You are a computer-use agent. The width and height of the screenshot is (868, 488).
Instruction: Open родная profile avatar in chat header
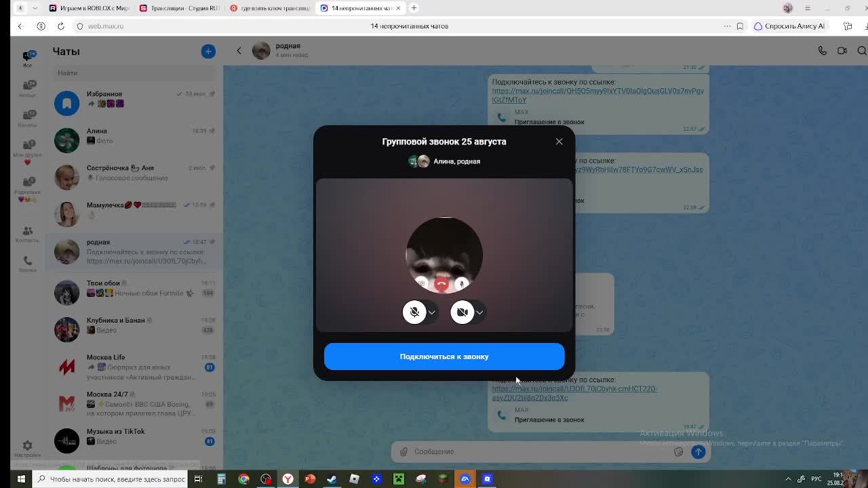point(261,50)
